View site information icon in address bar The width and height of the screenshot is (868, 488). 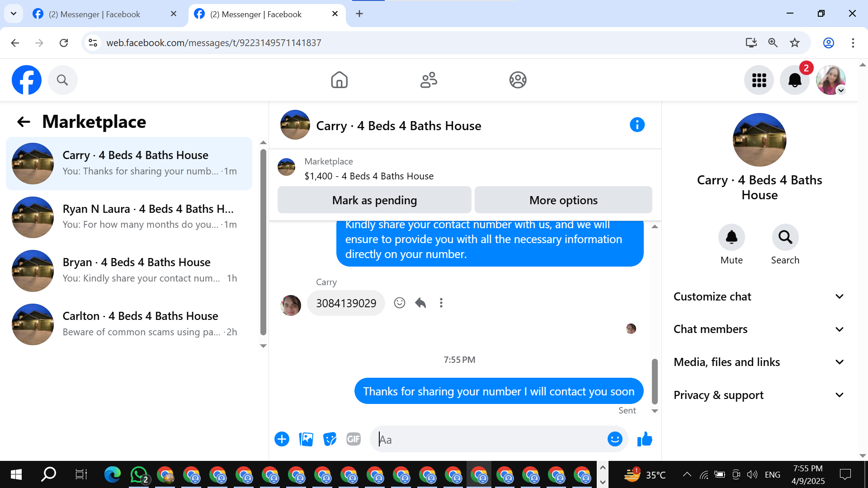(x=93, y=43)
